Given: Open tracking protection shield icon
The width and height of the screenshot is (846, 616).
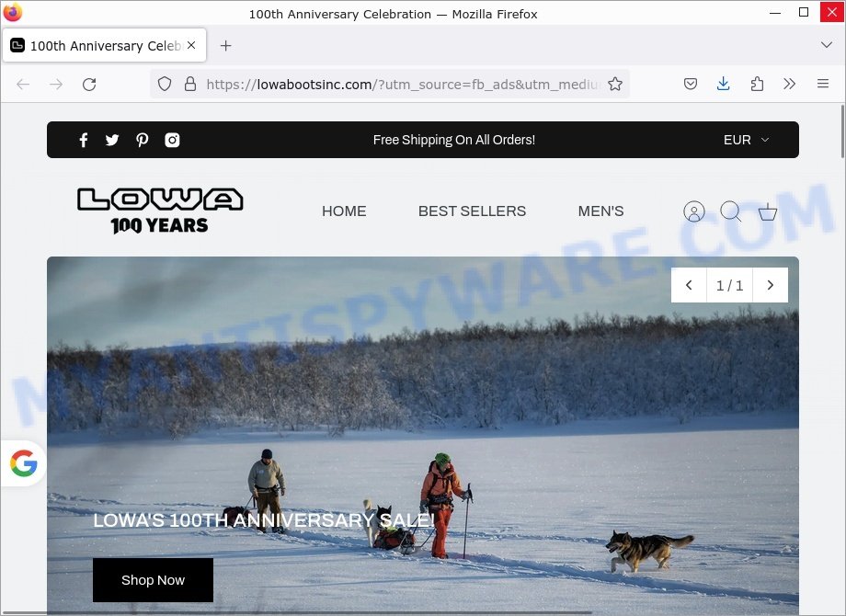Looking at the screenshot, I should click(165, 84).
